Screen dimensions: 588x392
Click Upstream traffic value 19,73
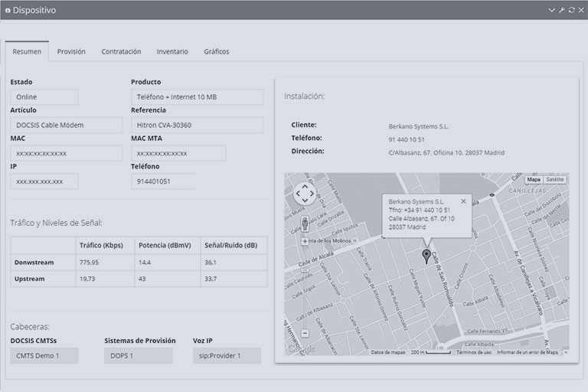(x=87, y=279)
